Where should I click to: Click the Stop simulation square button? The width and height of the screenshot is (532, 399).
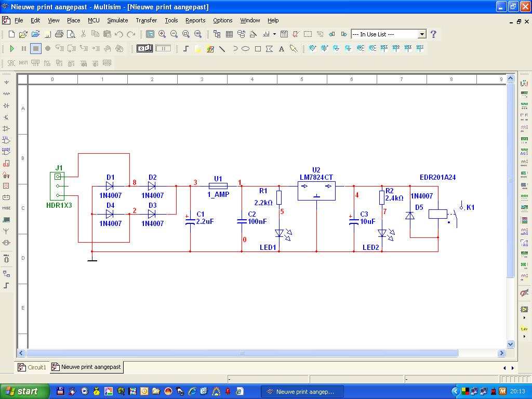pyautogui.click(x=35, y=48)
